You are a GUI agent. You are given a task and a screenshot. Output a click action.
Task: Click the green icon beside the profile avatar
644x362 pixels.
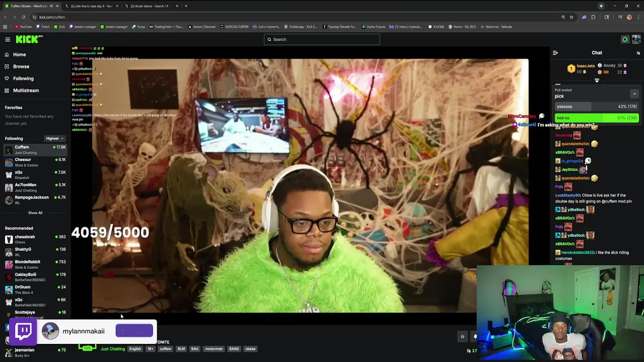click(625, 39)
